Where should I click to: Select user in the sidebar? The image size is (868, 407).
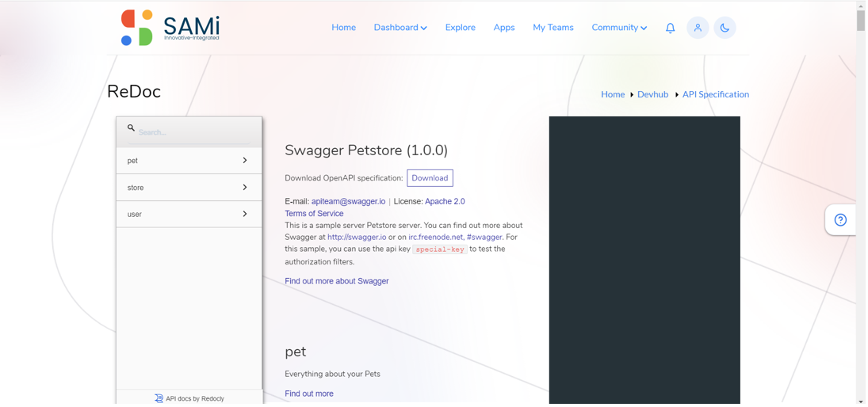point(189,214)
